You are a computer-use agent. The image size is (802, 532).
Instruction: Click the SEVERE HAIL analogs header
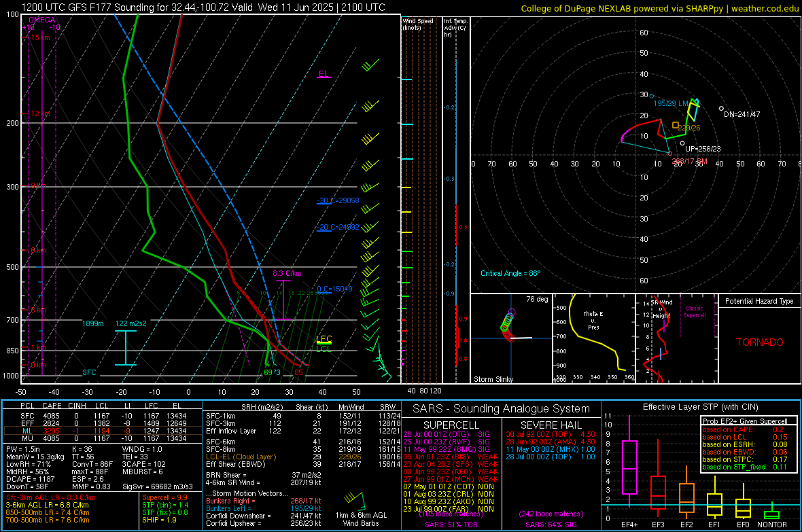click(551, 425)
